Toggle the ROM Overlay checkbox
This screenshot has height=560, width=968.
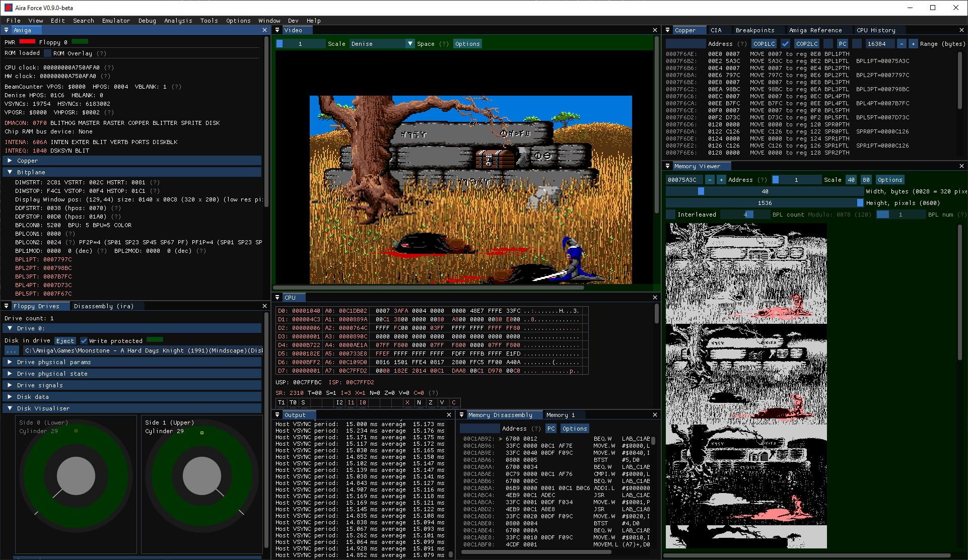pos(48,53)
